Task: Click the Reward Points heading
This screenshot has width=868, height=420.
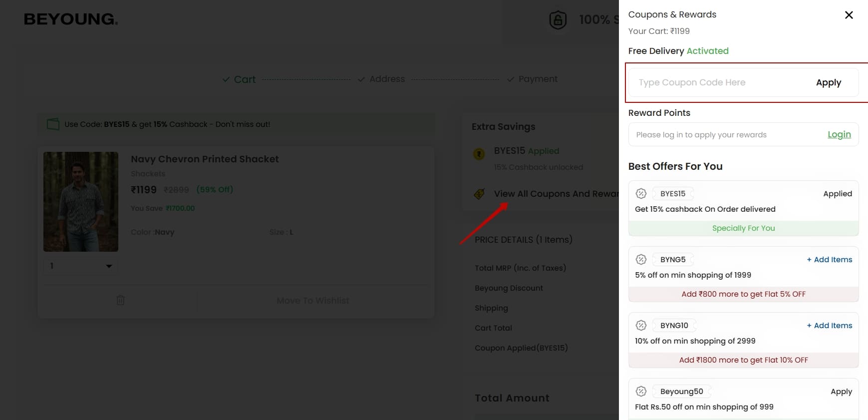Action: tap(659, 113)
